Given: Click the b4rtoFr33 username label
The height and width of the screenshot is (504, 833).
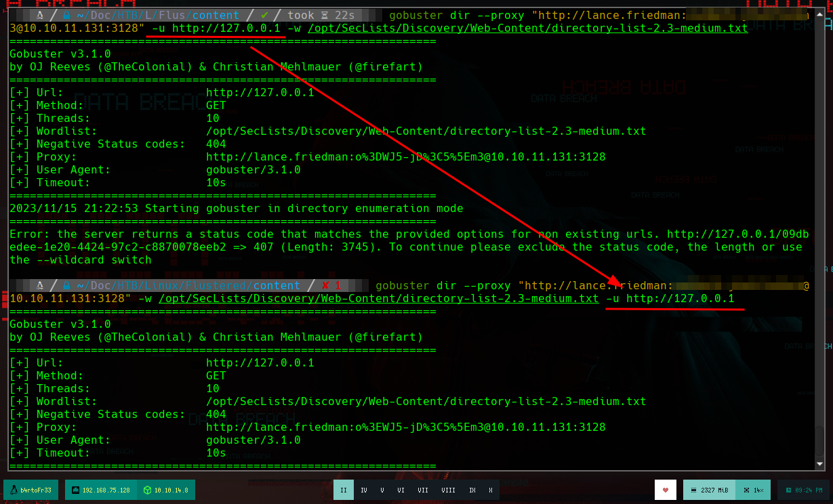Looking at the screenshot, I should pos(37,490).
